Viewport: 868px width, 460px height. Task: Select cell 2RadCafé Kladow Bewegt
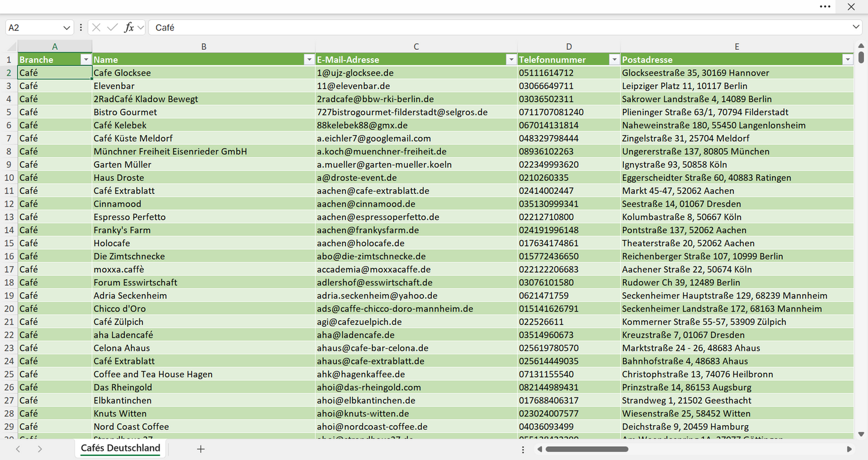coord(204,99)
